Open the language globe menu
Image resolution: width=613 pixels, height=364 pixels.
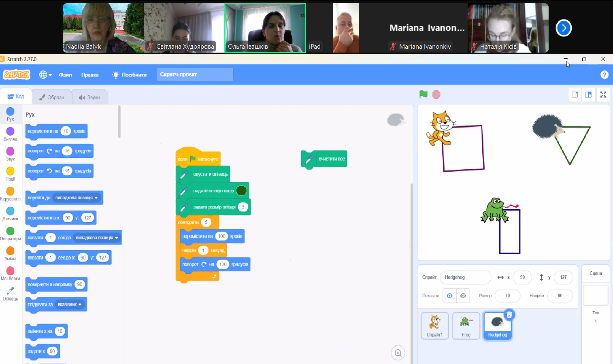pyautogui.click(x=45, y=75)
